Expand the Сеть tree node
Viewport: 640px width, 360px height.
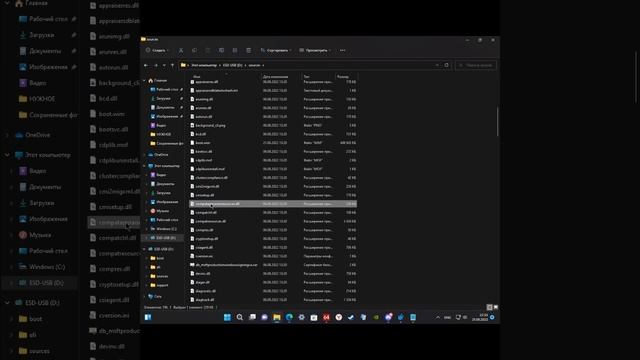pyautogui.click(x=144, y=297)
